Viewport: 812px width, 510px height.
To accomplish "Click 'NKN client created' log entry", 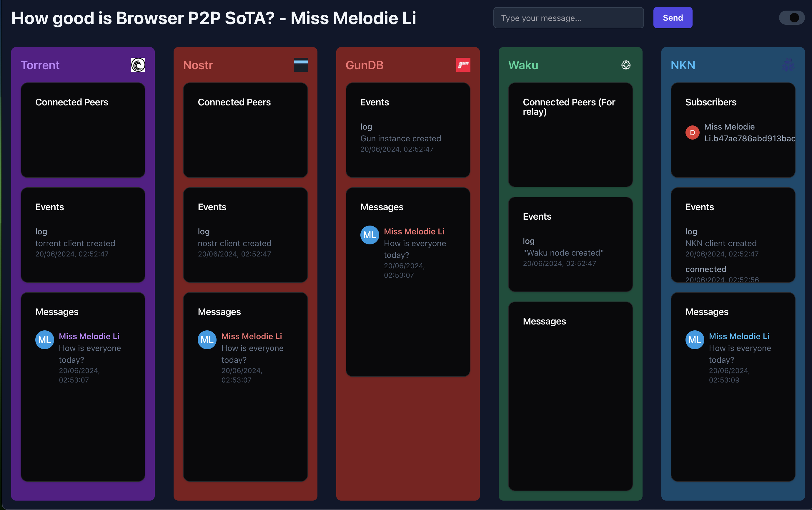I will point(721,243).
